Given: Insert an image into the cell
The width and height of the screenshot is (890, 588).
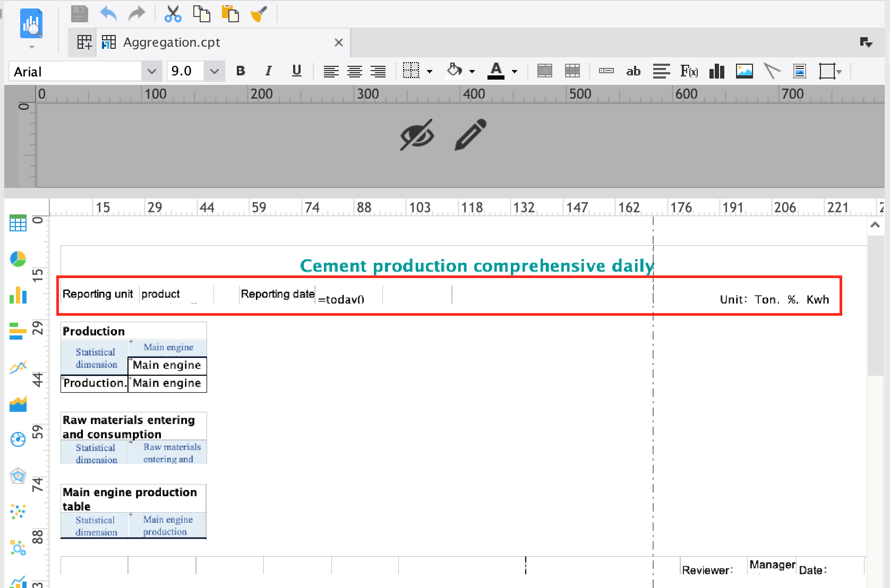Looking at the screenshot, I should tap(744, 71).
